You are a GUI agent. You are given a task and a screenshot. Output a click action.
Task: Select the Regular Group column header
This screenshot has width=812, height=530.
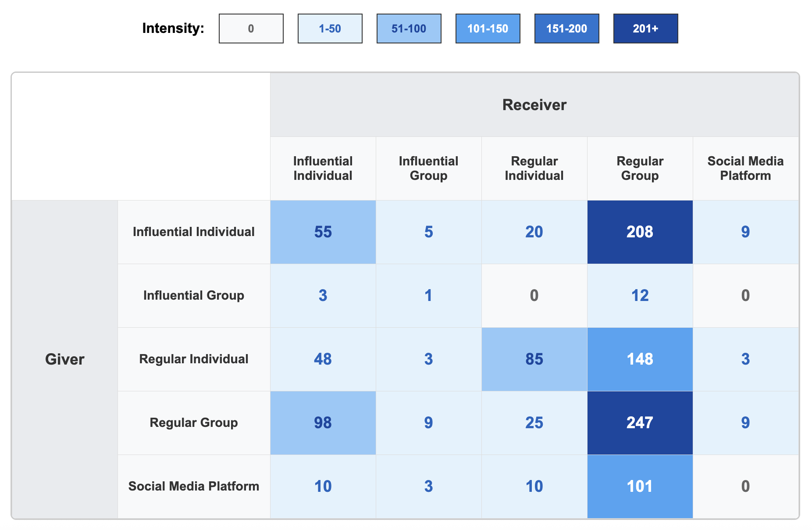640,168
